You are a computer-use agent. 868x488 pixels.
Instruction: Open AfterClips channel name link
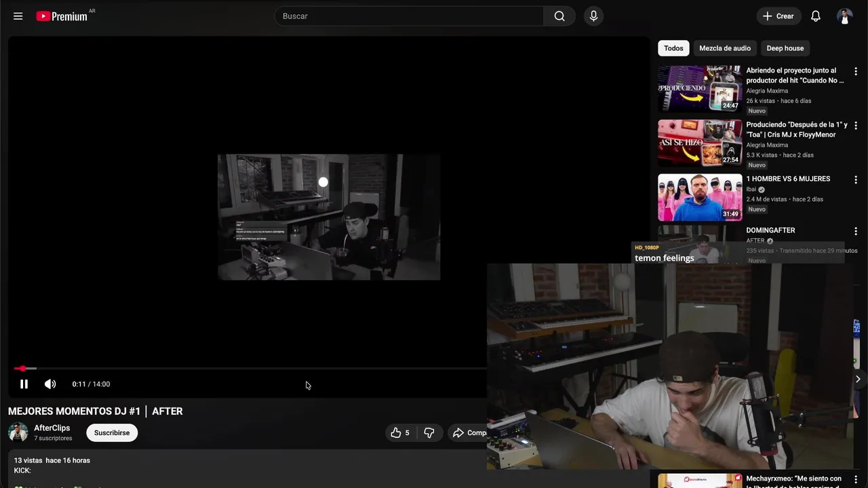52,428
